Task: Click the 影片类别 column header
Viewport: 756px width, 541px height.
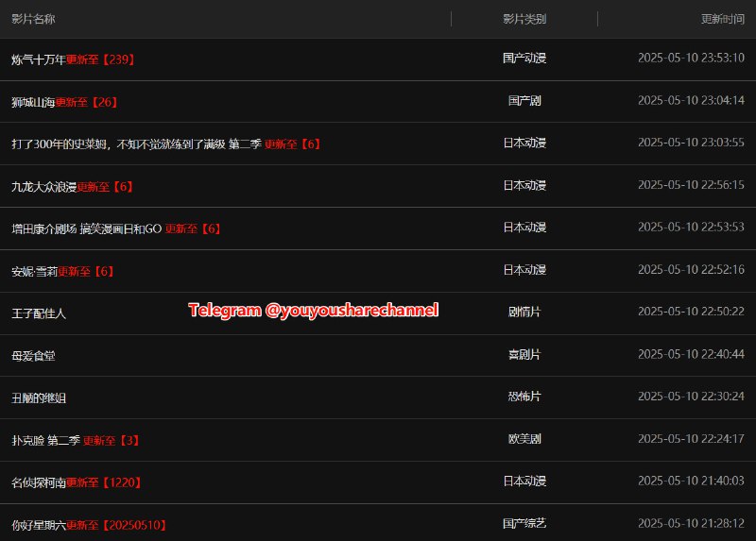Action: tap(524, 19)
